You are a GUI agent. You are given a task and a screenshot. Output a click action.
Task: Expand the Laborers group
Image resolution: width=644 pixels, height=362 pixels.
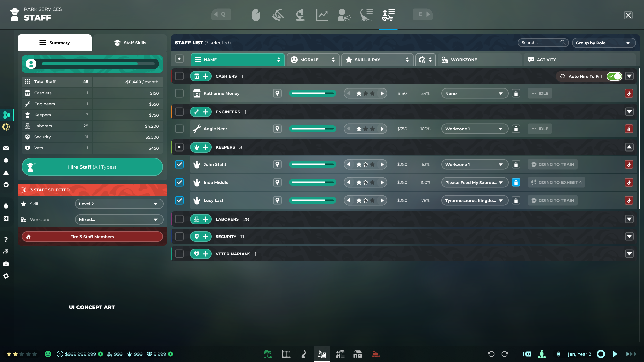(629, 219)
